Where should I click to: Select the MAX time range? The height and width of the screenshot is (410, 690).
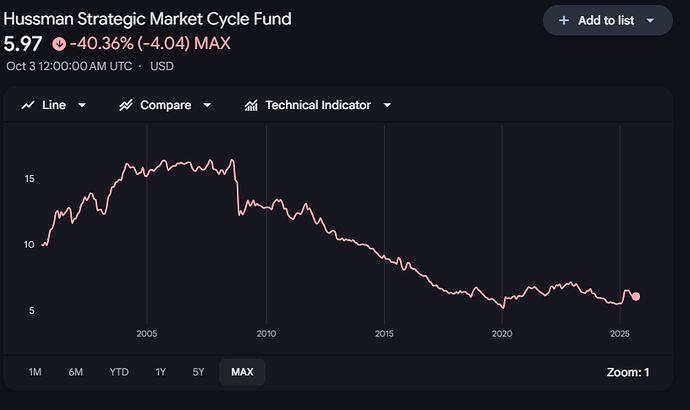242,372
